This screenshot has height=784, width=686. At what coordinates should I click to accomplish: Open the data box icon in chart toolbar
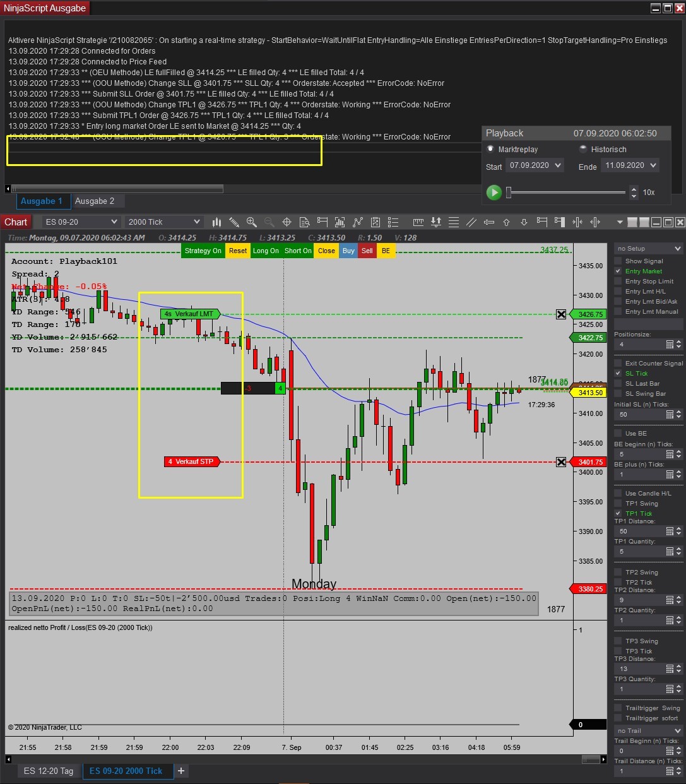[x=305, y=222]
